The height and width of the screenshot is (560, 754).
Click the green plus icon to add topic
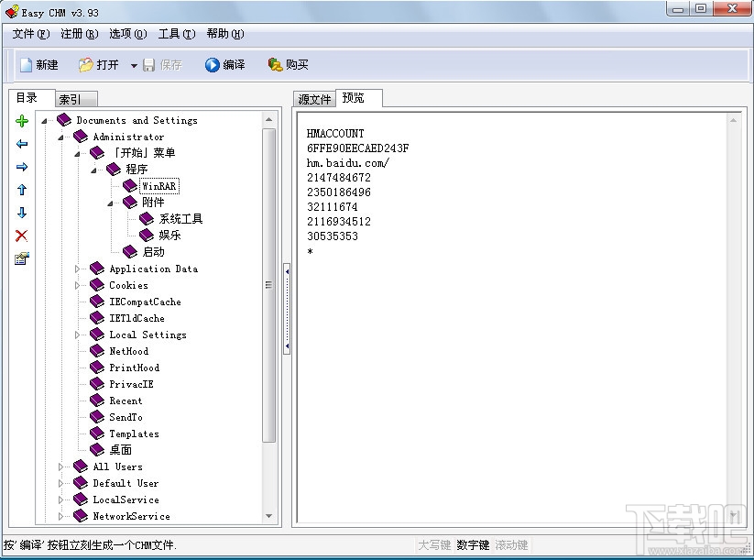pos(20,120)
